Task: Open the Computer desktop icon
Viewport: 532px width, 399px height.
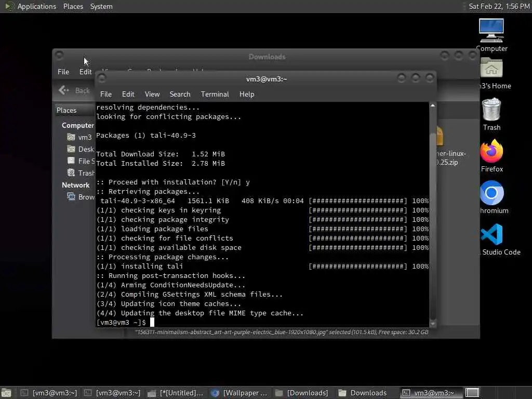Action: [x=491, y=35]
